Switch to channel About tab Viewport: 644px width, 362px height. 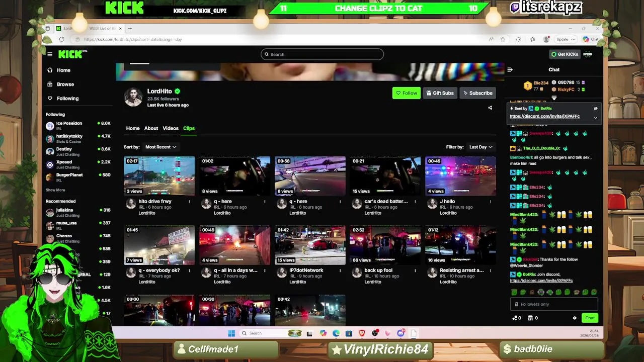pos(151,128)
